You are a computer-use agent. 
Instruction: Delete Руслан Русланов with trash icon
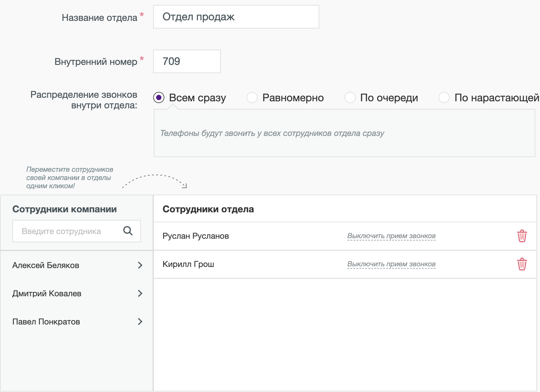pos(522,236)
